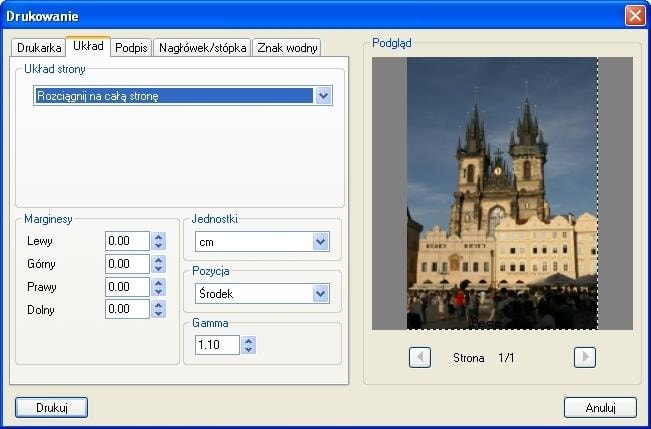Decrease the Prawy margin with down arrow
This screenshot has width=651, height=429.
[158, 291]
